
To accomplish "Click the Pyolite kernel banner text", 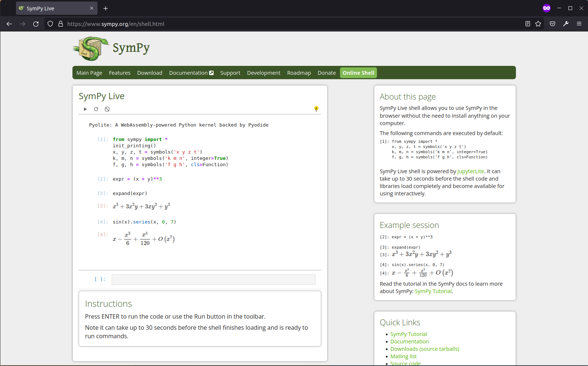I will [x=179, y=125].
